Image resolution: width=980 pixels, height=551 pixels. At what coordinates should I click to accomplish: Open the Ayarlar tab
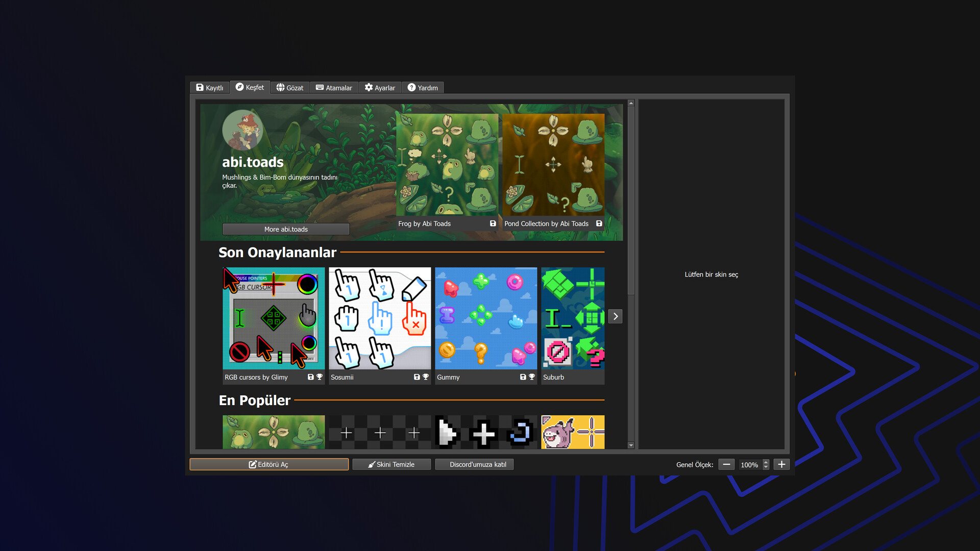tap(380, 88)
